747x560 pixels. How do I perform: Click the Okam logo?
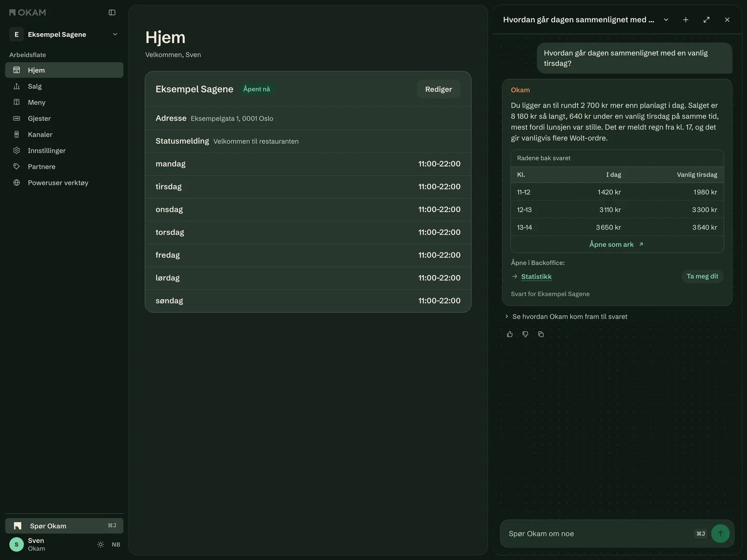pyautogui.click(x=28, y=13)
